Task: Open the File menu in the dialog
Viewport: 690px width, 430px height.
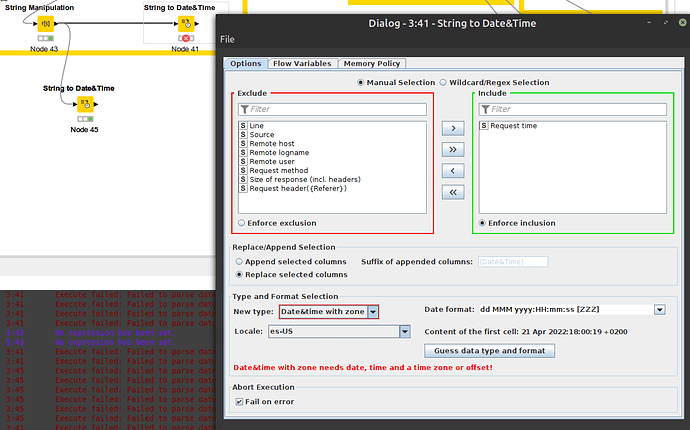Action: click(x=227, y=39)
